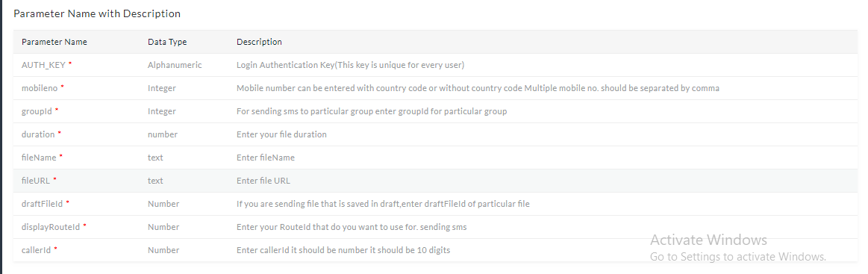Select the mobileno parameter row
Image resolution: width=868 pixels, height=274 pixels.
pyautogui.click(x=435, y=88)
